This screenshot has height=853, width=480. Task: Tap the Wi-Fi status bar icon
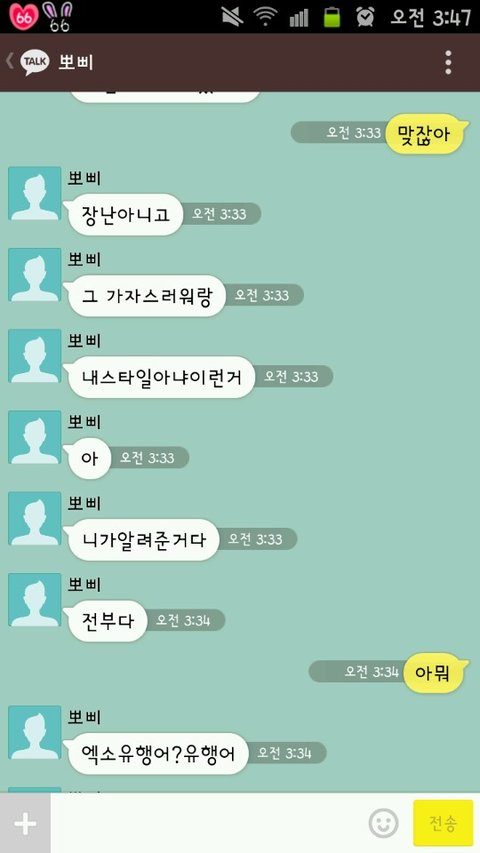[265, 17]
